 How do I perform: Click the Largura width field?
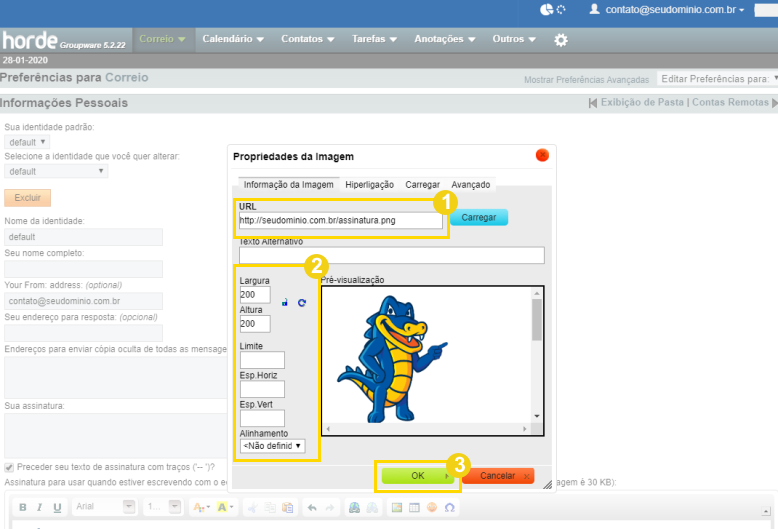tap(255, 294)
